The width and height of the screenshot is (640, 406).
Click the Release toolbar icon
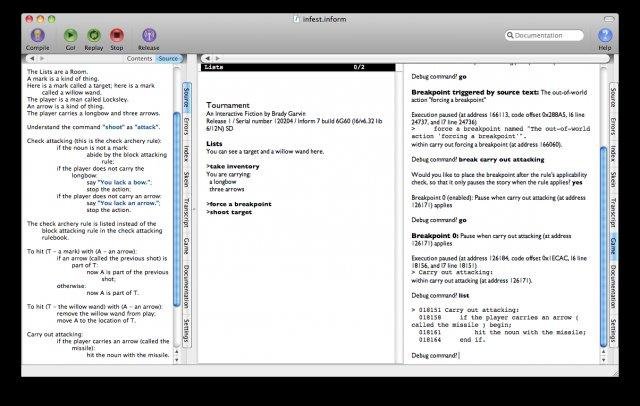(149, 35)
